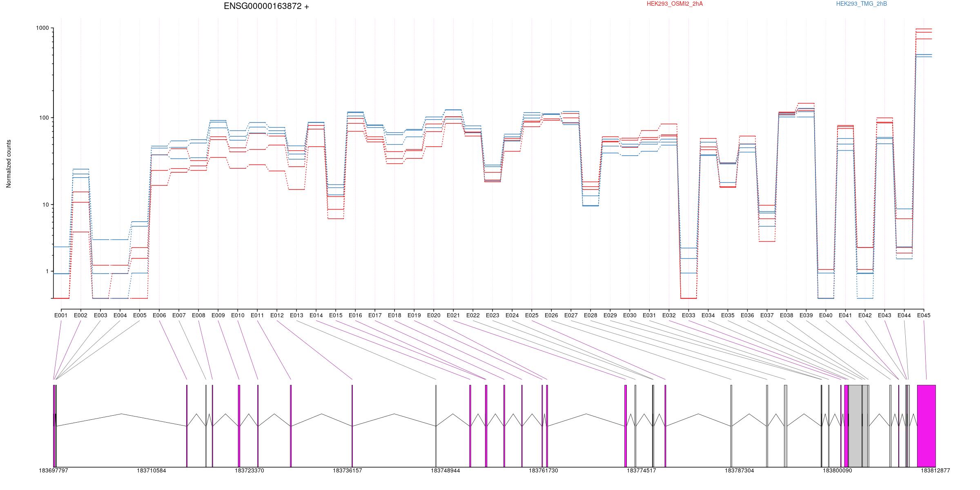Click the 1000 y-axis tick label
This screenshot has height=490, width=980.
42,28
